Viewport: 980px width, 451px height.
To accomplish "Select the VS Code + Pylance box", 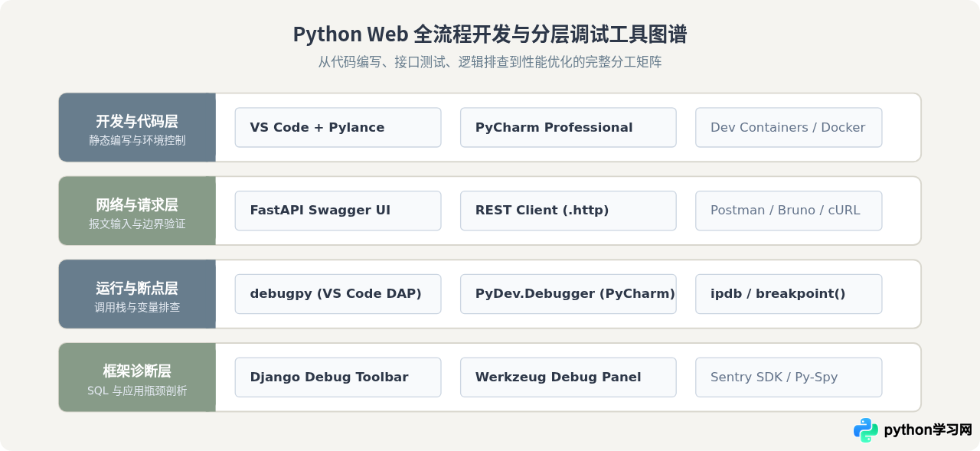I will [x=338, y=127].
